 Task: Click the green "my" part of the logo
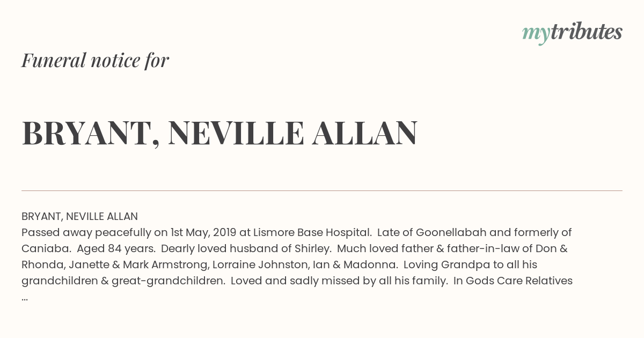tap(536, 34)
